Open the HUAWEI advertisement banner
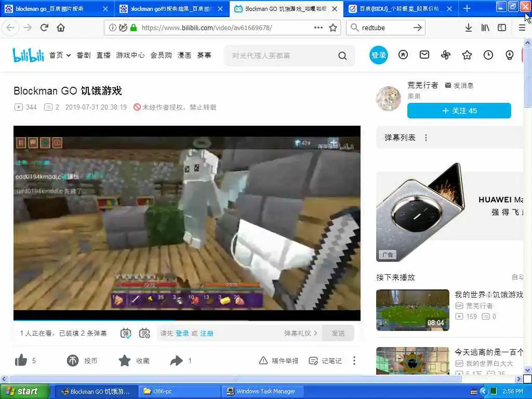The height and width of the screenshot is (399, 532). [450, 212]
